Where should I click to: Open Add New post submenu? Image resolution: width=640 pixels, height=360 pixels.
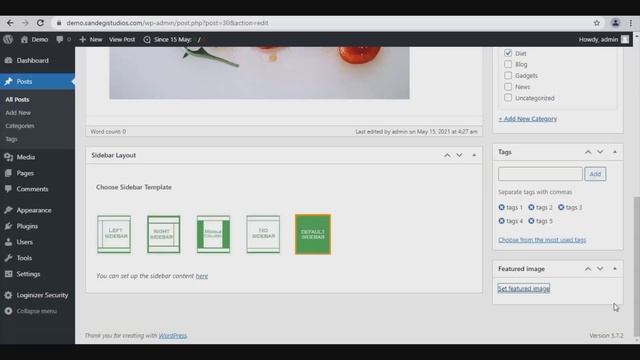click(18, 113)
